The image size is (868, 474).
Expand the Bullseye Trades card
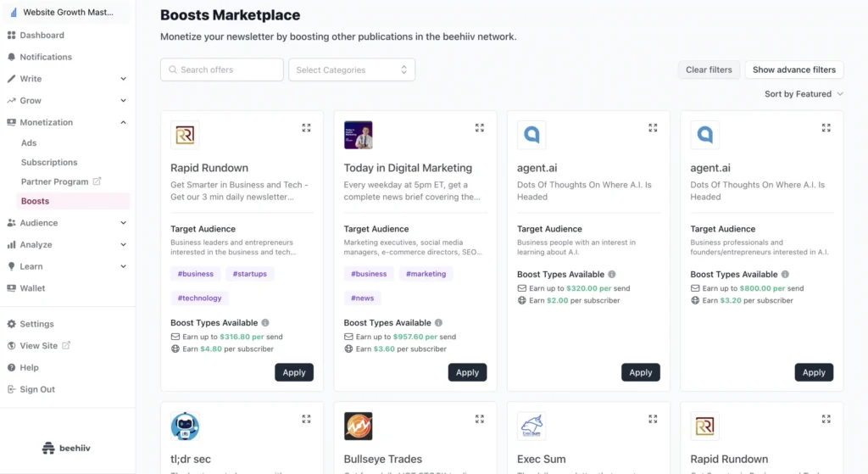click(x=480, y=419)
